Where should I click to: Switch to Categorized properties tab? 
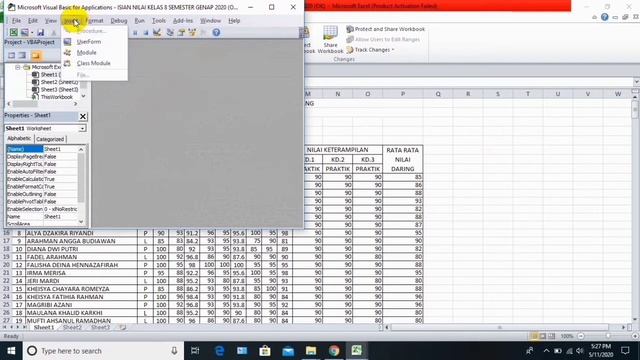[x=50, y=139]
